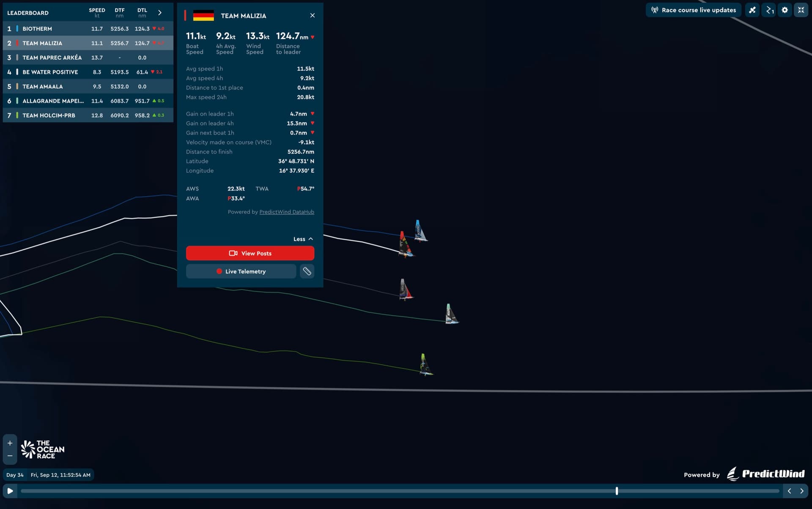This screenshot has height=509, width=812.
Task: Select BIOTHERM row in leaderboard
Action: coord(88,29)
